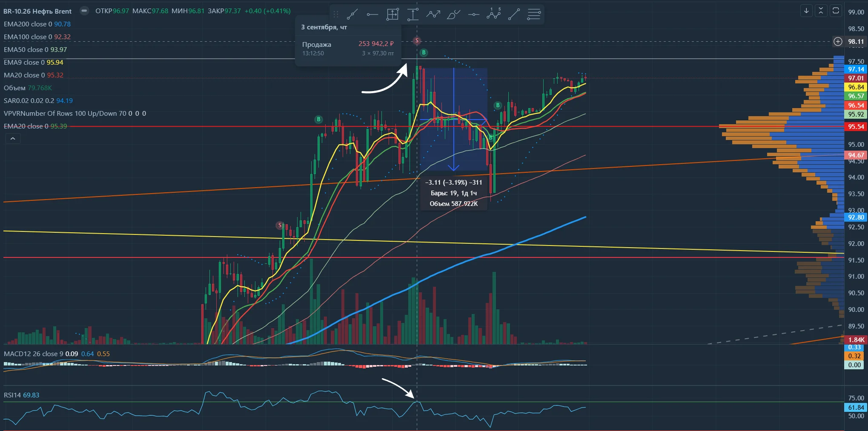Click the 61.84 RSI axis label

point(856,408)
